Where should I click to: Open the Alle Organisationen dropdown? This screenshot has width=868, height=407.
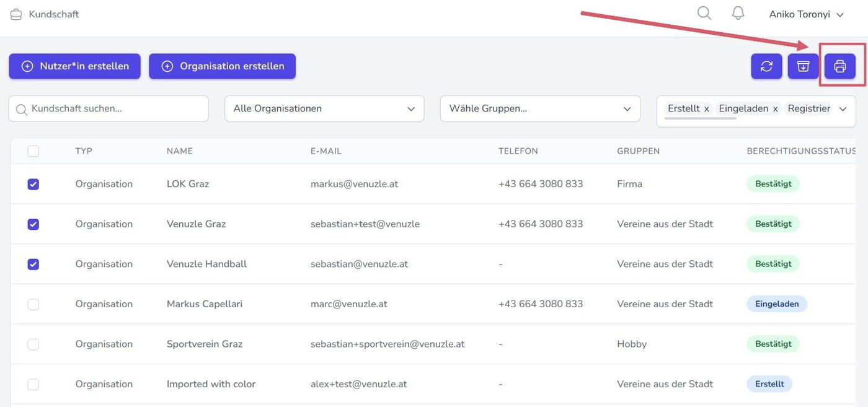click(324, 108)
